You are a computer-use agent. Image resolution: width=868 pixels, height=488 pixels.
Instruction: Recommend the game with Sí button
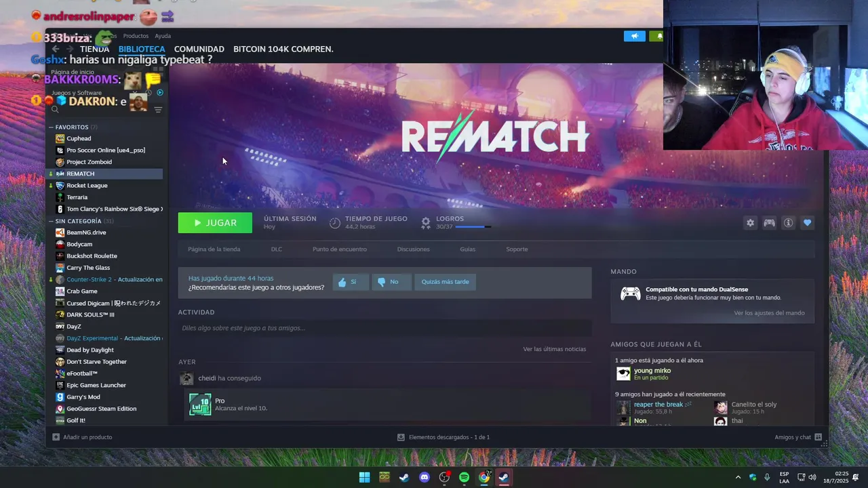(351, 282)
